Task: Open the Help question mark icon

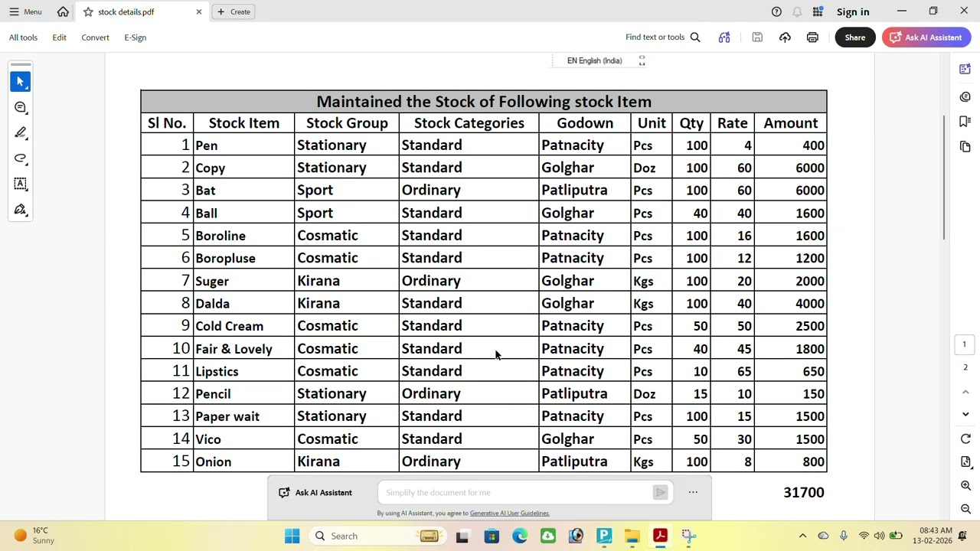Action: [776, 11]
